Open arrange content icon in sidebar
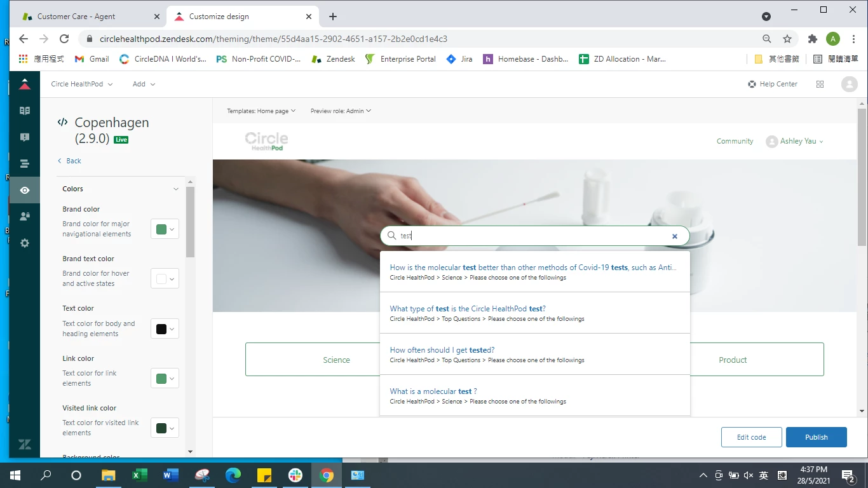Image resolution: width=868 pixels, height=488 pixels. (x=25, y=164)
